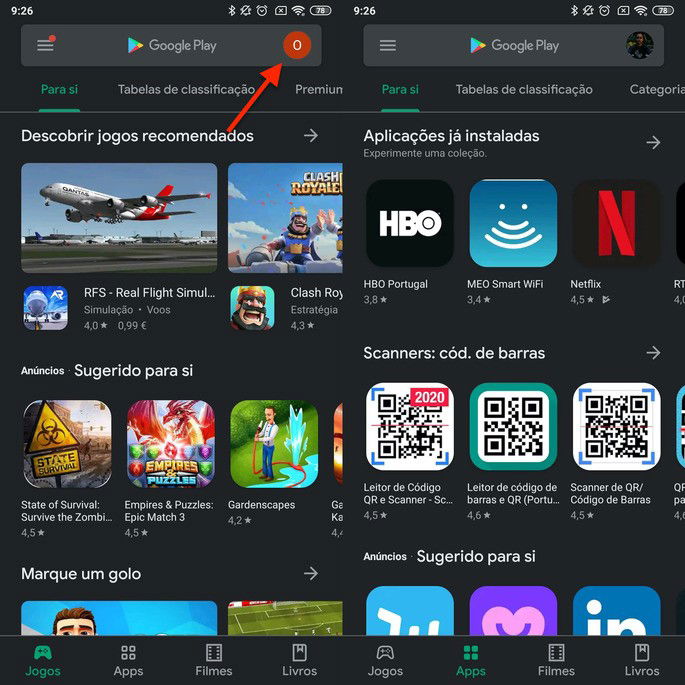Open HBO Portugal title text

[x=395, y=284]
